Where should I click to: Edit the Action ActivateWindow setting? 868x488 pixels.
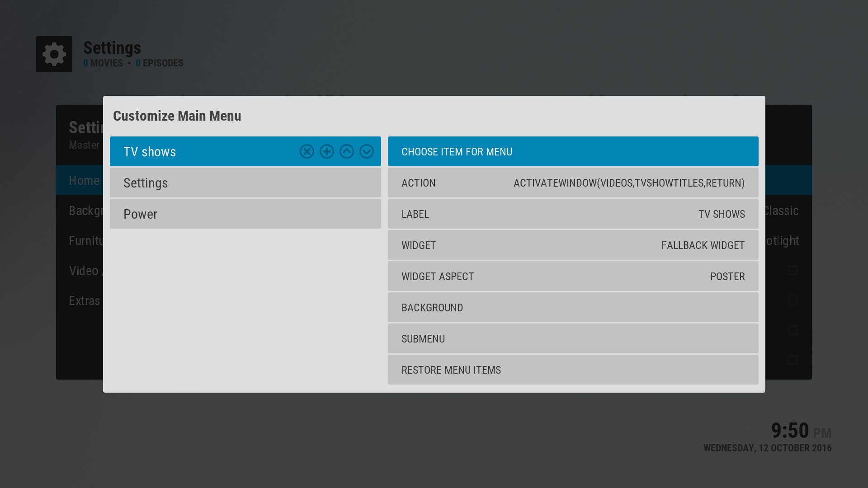click(573, 183)
